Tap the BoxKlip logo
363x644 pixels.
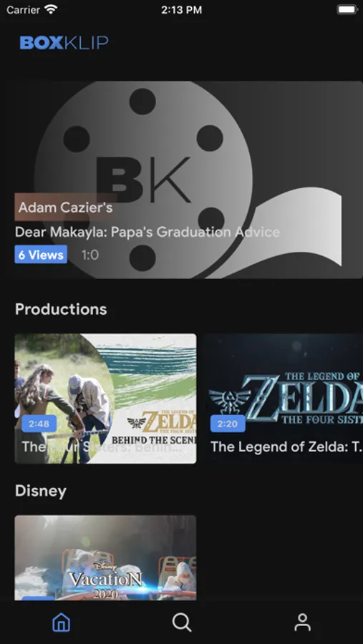pos(64,43)
